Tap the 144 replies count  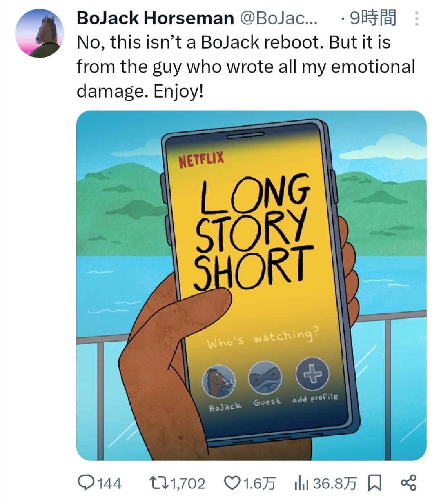pyautogui.click(x=109, y=484)
